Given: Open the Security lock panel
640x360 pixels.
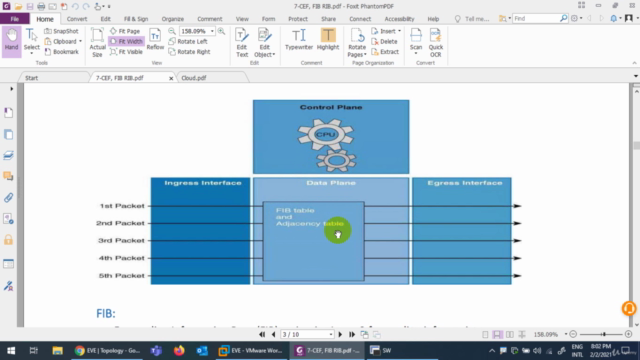Looking at the screenshot, I should [8, 240].
